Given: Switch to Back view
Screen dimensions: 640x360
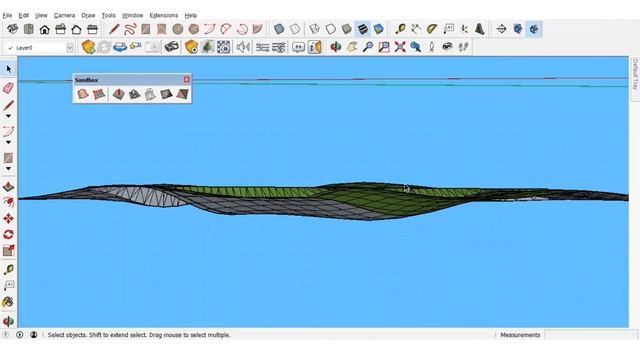Looking at the screenshot, I should [76, 29].
